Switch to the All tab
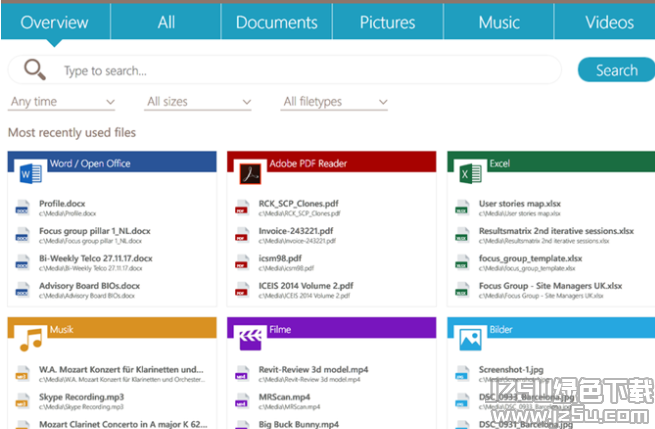655x429 pixels. click(166, 22)
